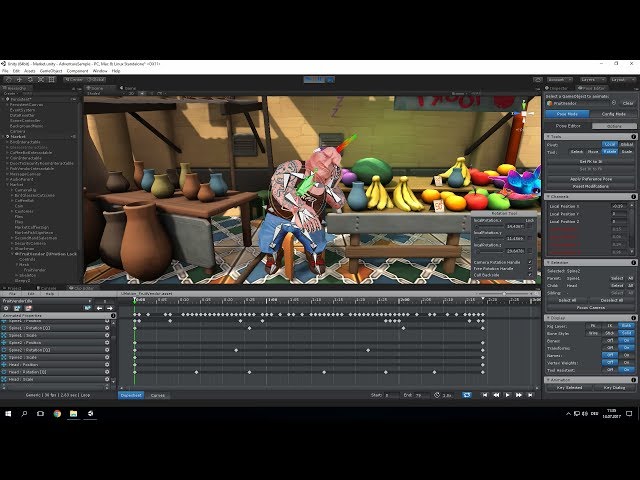Open the Layers dropdown
Screen dimensions: 640x480
592,80
